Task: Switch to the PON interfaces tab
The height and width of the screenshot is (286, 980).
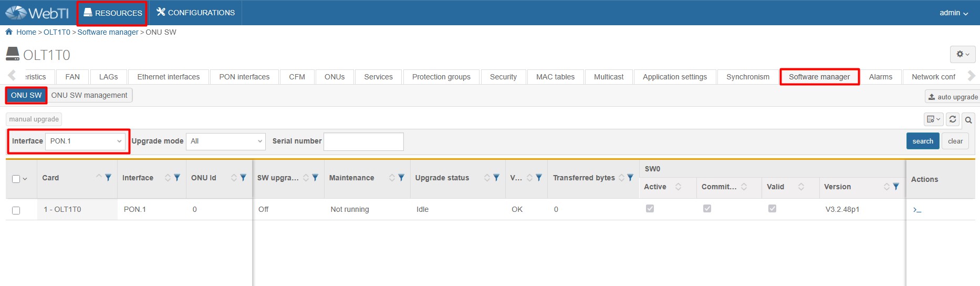Action: [244, 77]
